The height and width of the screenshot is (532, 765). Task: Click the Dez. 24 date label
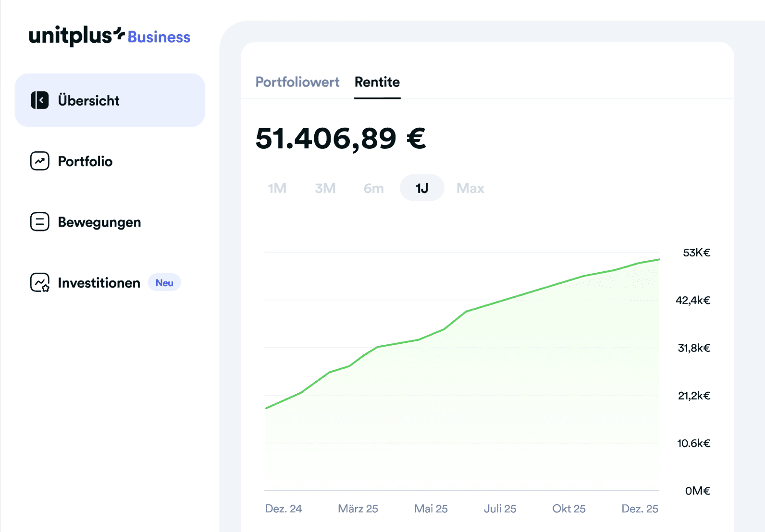tap(284, 509)
